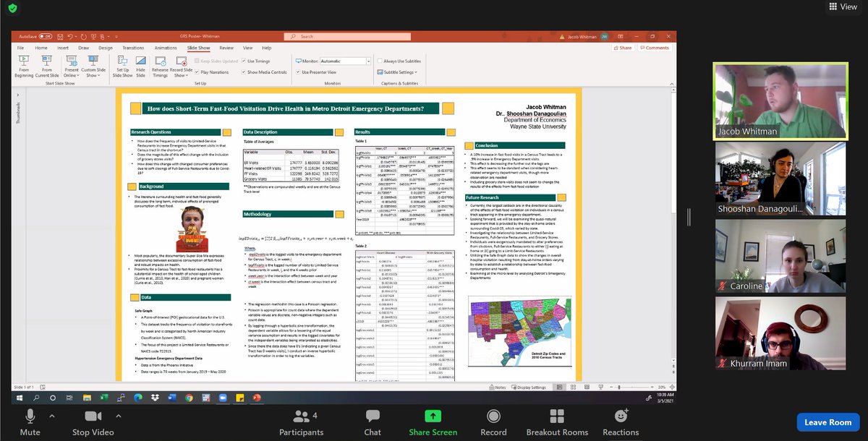This screenshot has width=868, height=441.
Task: Toggle Show Media Controls checkbox
Action: pos(244,72)
